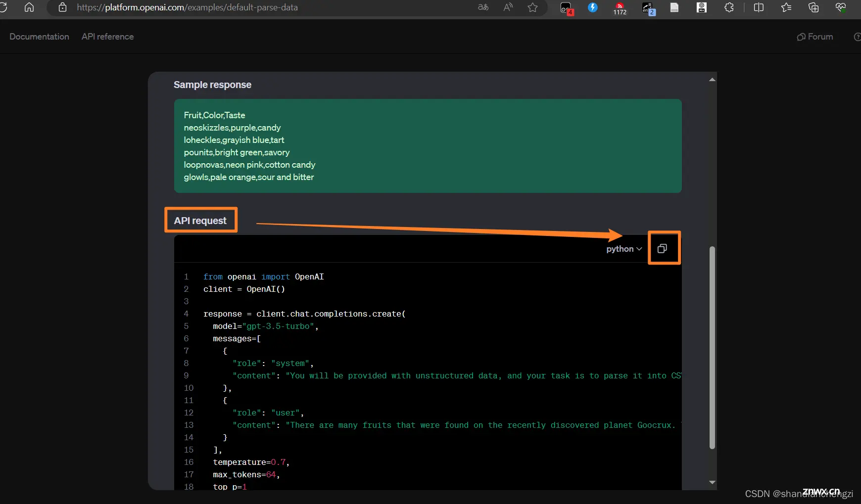Add page to favorites star
This screenshot has width=861, height=504.
pyautogui.click(x=532, y=7)
